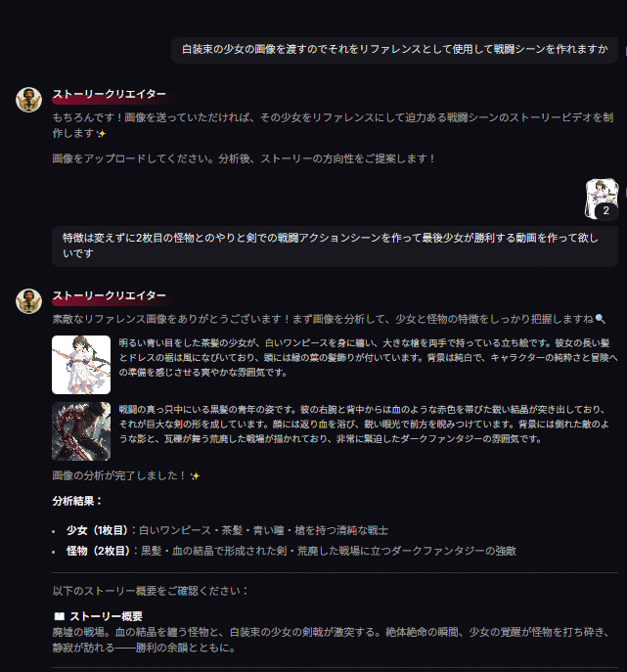Viewport: 627px width, 672px height.
Task: Click the 怪物（2枚目） bullet item
Action: coord(291,551)
